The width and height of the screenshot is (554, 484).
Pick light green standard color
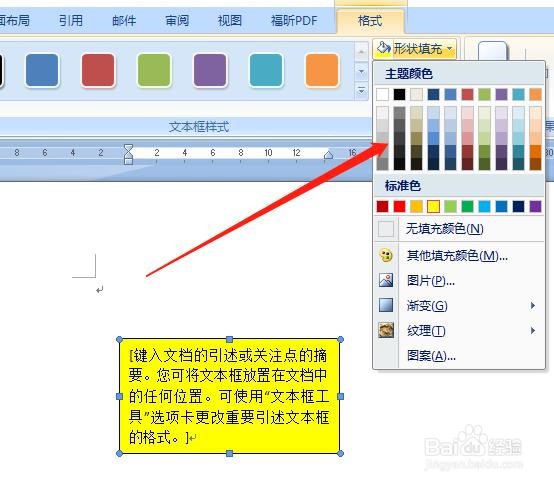[450, 206]
